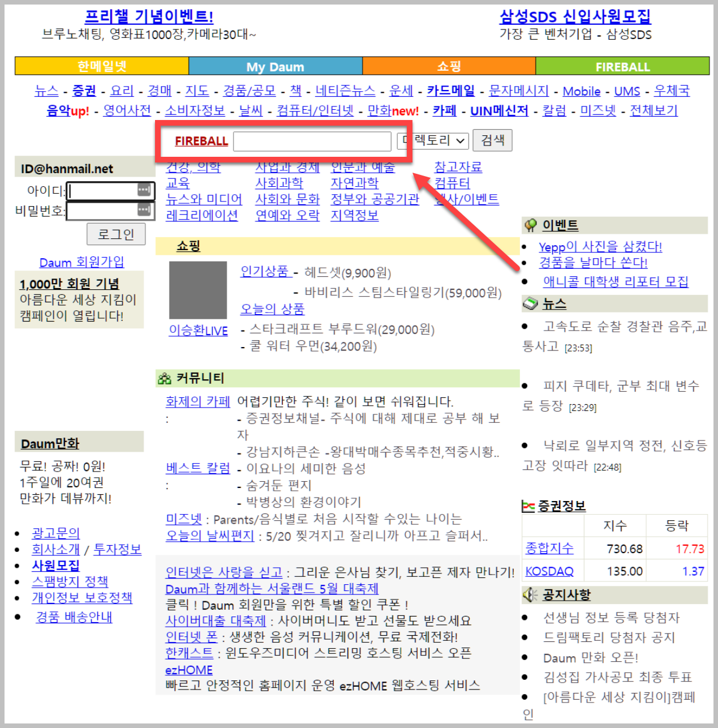Open the 정부와 공공기관 directory category
Screen dimensions: 718x728
[375, 199]
